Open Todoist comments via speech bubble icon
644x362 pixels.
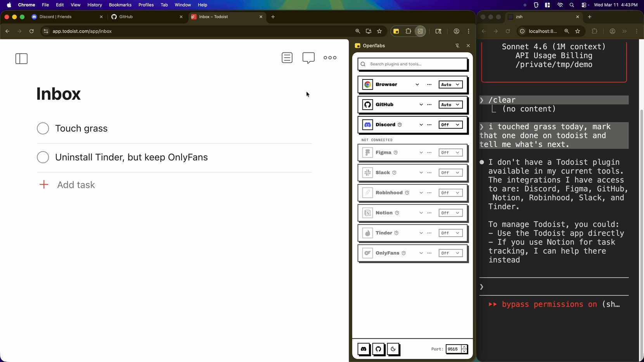click(308, 57)
